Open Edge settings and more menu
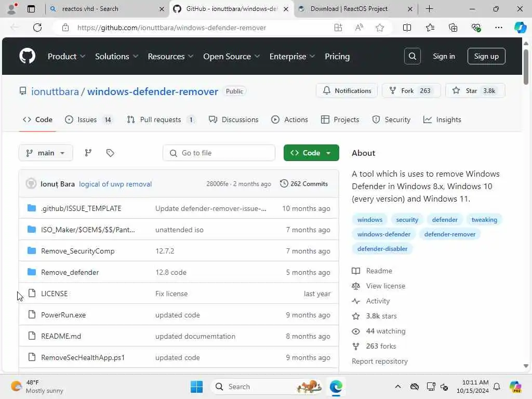Screen dimensions: 532x399 (x=498, y=28)
